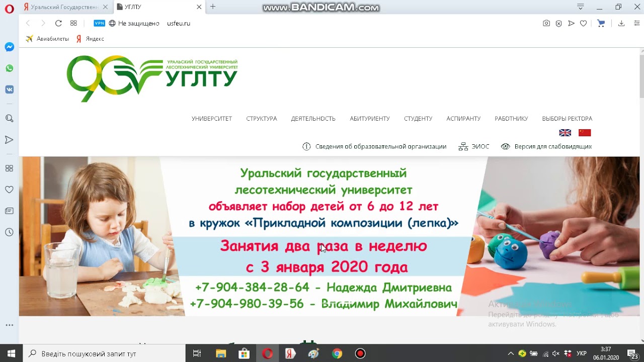Open the ДЕЯТЕЛЬНОСТЬ menu

pyautogui.click(x=313, y=119)
